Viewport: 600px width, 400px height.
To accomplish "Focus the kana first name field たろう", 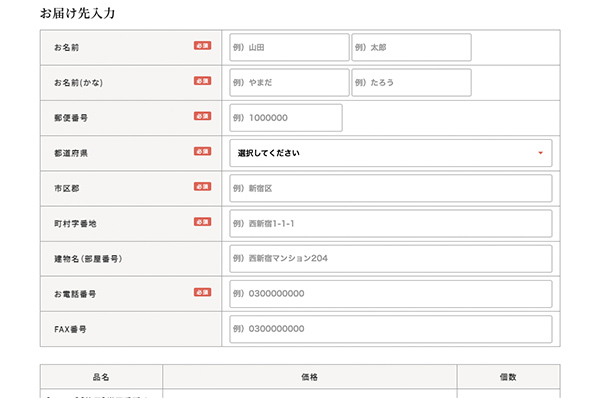I will [x=411, y=82].
